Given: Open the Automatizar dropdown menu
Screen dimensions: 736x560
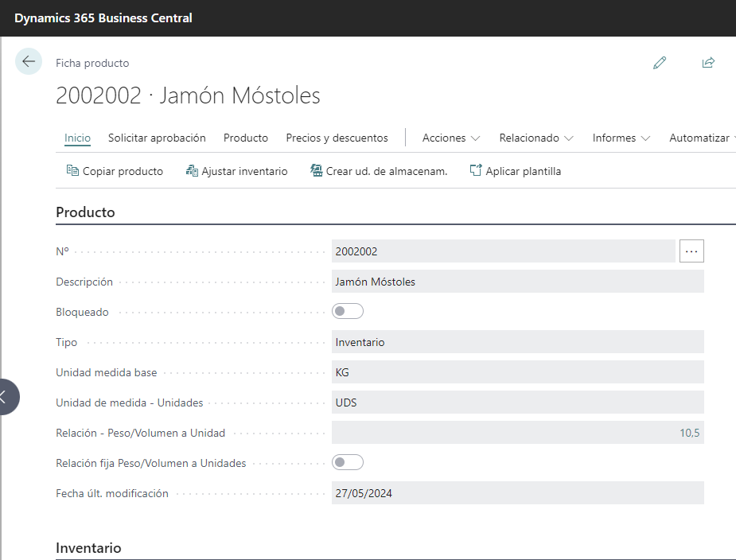Looking at the screenshot, I should point(702,138).
